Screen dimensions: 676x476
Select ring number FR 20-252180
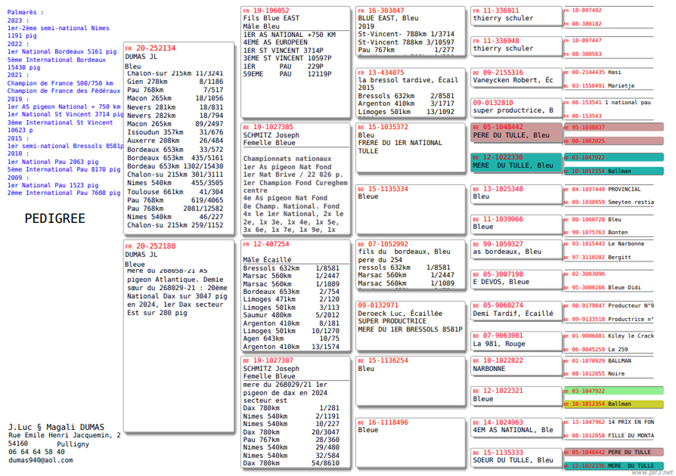click(150, 246)
